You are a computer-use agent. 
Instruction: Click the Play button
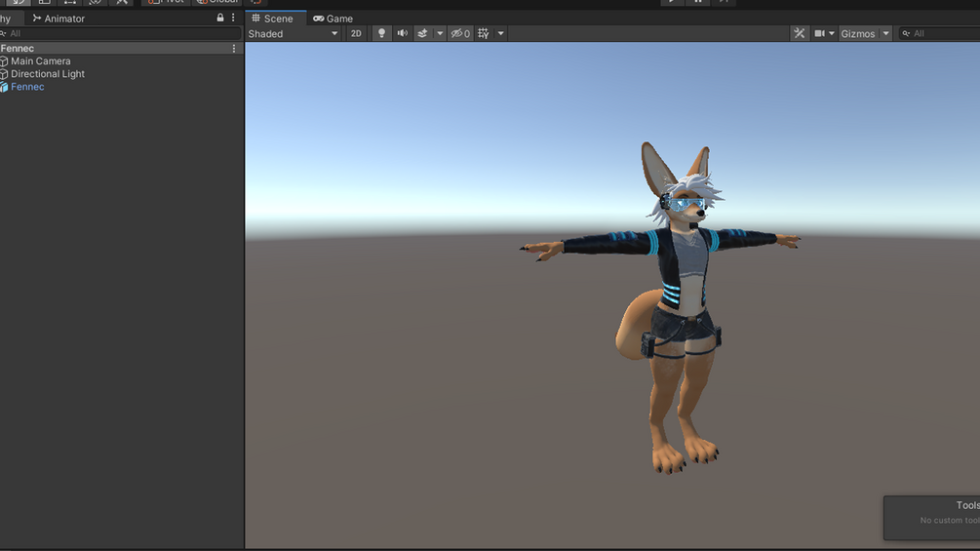(x=672, y=2)
